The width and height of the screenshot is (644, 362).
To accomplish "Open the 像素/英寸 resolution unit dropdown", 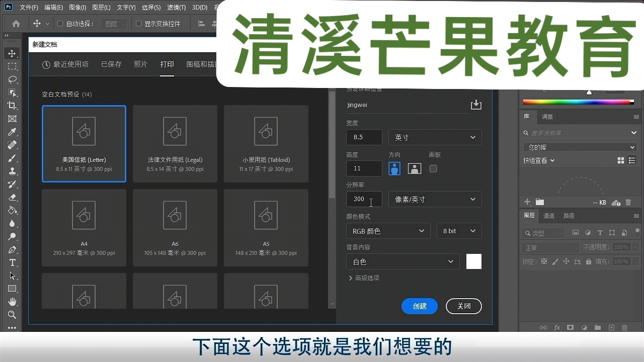I will (435, 199).
